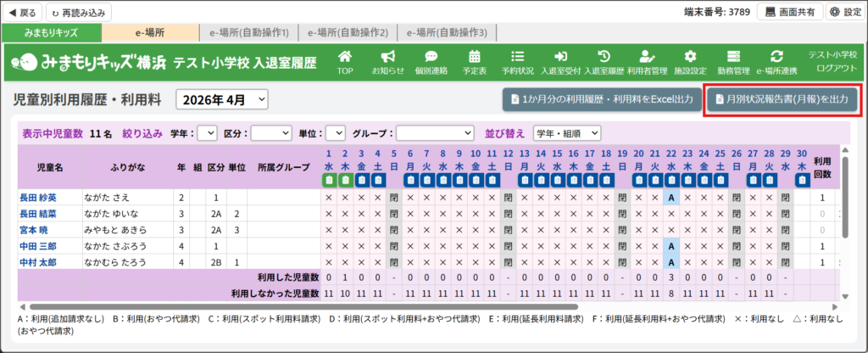Open the 2026年 4月 month dropdown
Viewport: 868px width, 353px height.
[x=222, y=100]
